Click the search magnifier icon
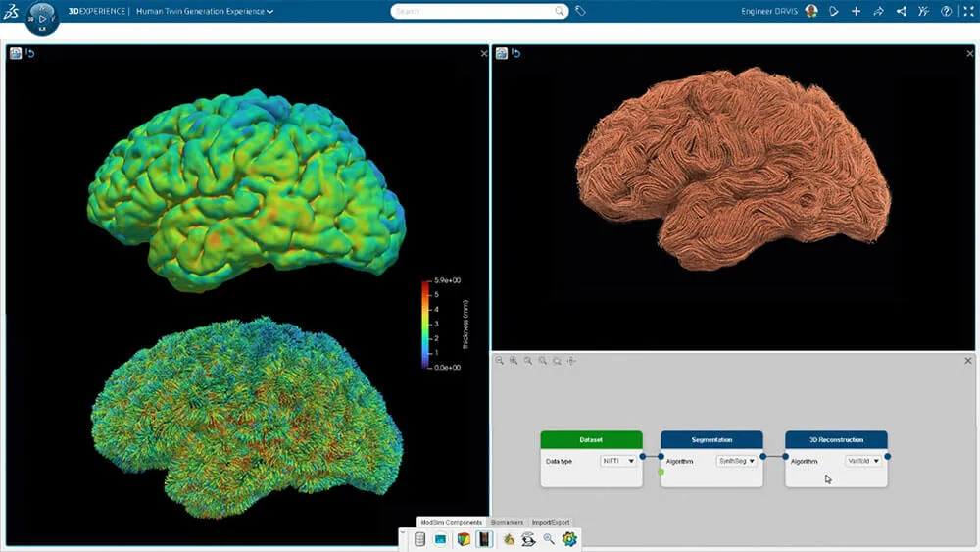 tap(560, 11)
